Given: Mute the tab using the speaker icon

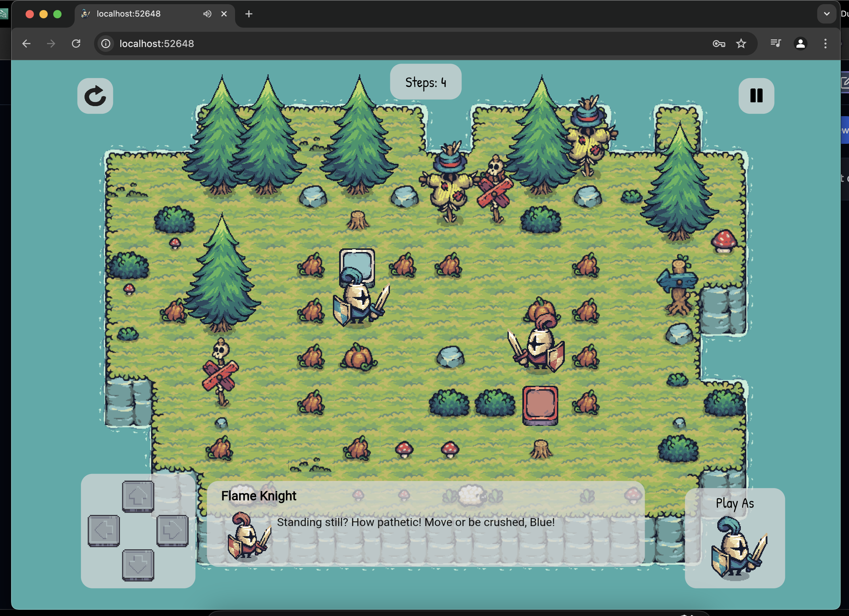Looking at the screenshot, I should 207,14.
